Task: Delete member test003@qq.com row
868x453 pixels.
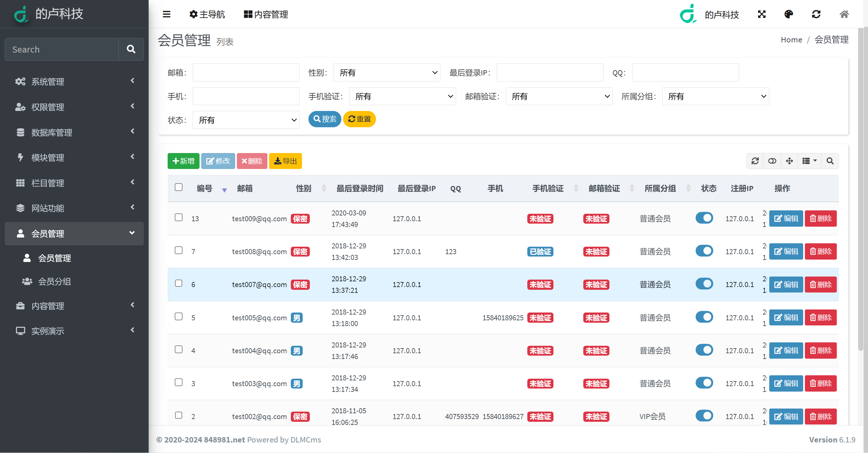Action: [x=820, y=383]
